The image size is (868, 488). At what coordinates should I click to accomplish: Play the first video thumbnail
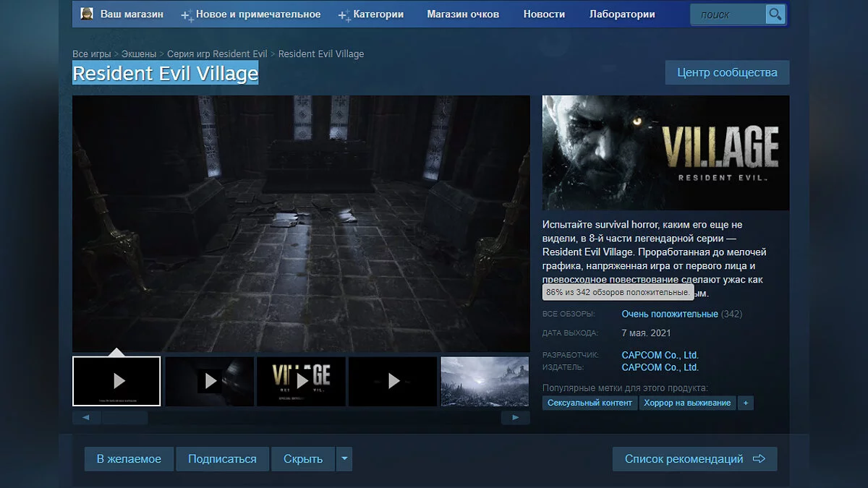[x=116, y=381]
